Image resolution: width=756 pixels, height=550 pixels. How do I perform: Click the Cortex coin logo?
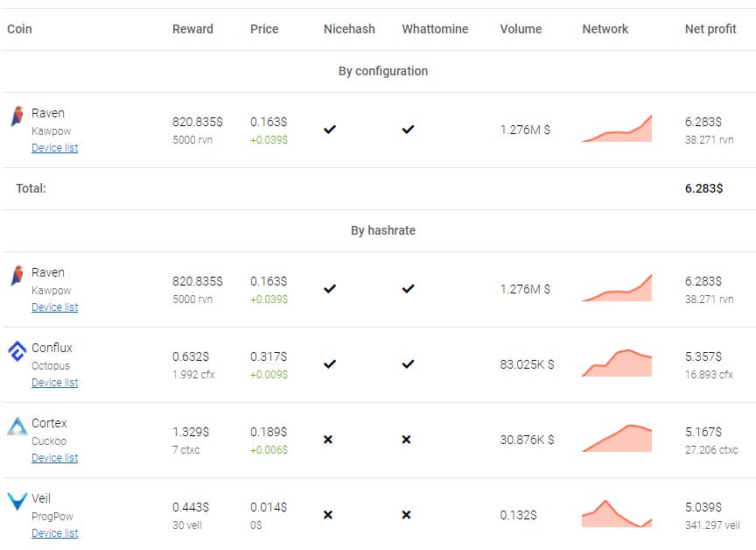click(x=17, y=426)
